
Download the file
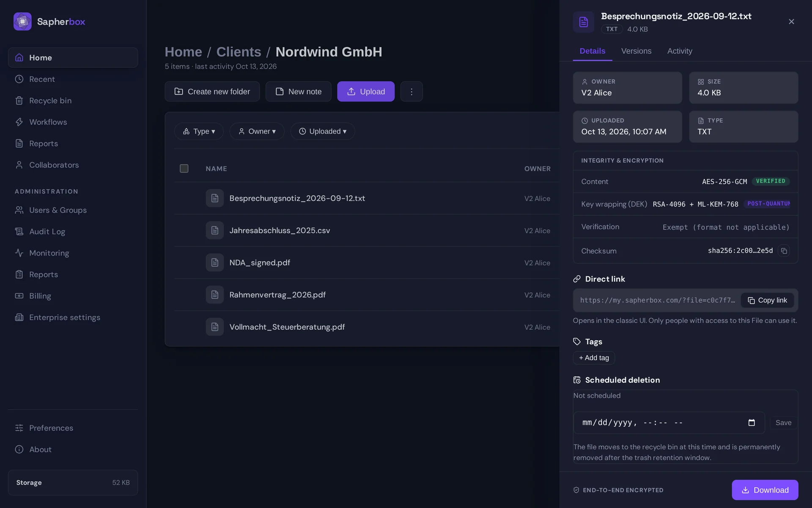pos(765,490)
